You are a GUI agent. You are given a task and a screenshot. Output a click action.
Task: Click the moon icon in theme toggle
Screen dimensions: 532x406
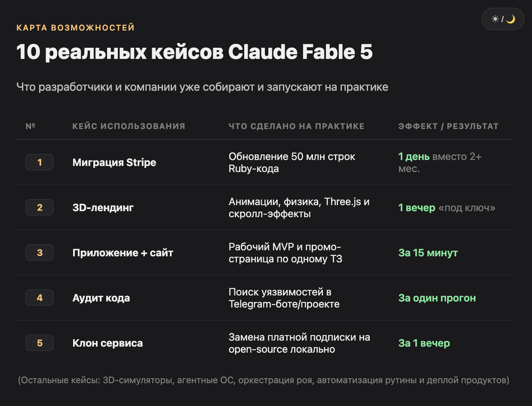click(x=511, y=19)
